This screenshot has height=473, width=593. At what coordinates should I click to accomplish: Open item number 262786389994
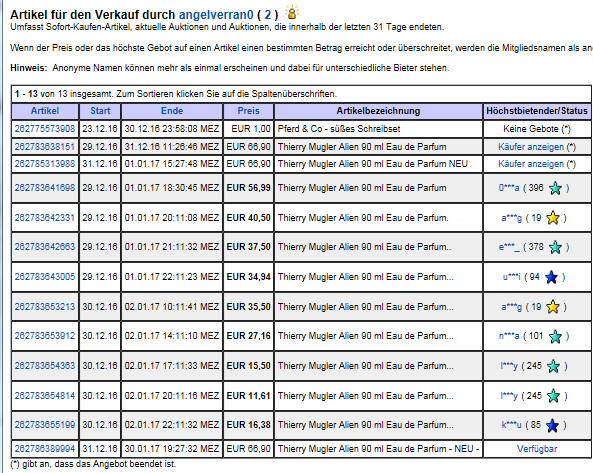click(45, 449)
